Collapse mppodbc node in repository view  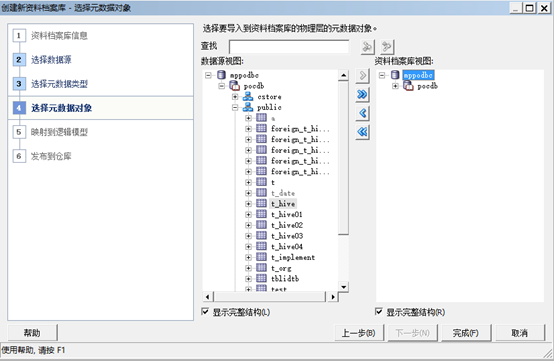click(x=382, y=75)
